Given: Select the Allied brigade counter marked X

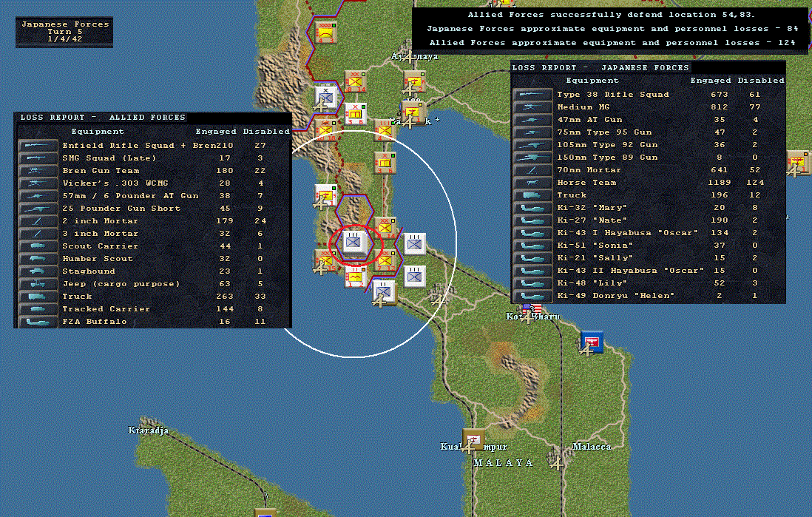Looking at the screenshot, I should 325,96.
